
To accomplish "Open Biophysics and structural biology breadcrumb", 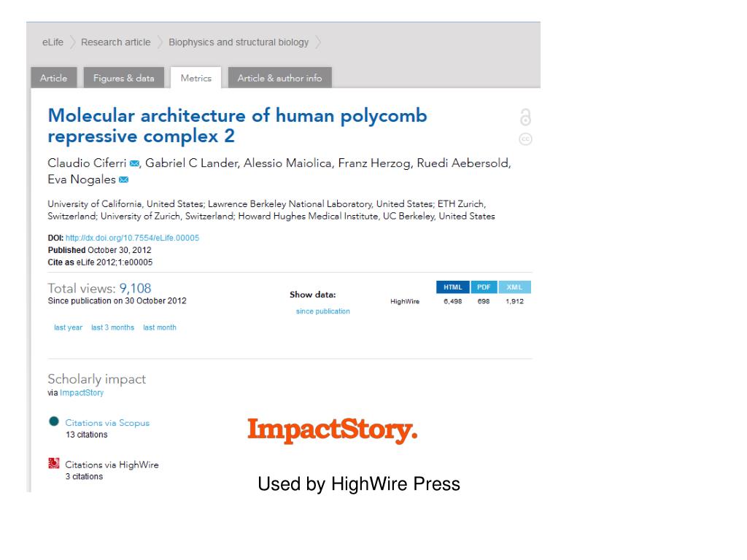I will [239, 42].
